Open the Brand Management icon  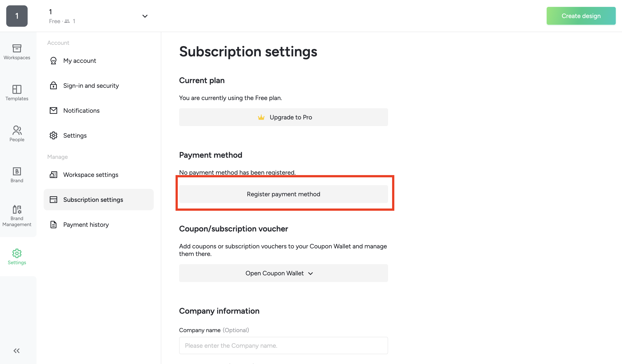(x=17, y=215)
